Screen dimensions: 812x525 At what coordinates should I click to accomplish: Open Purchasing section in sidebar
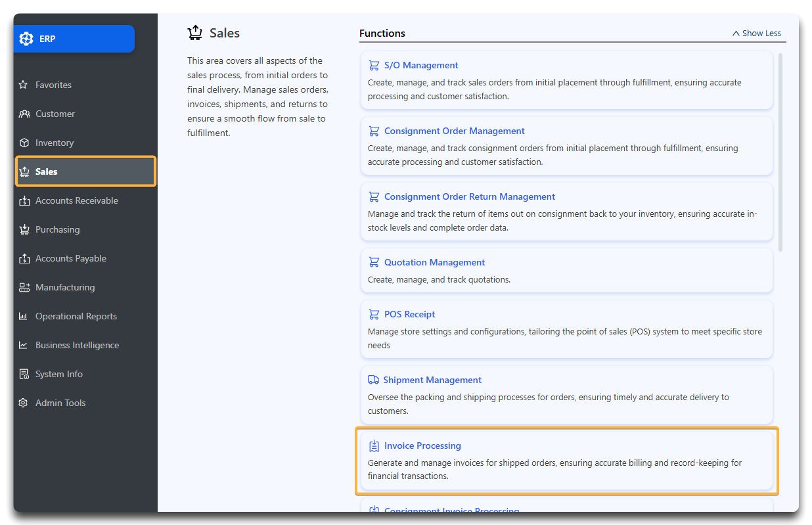(57, 229)
